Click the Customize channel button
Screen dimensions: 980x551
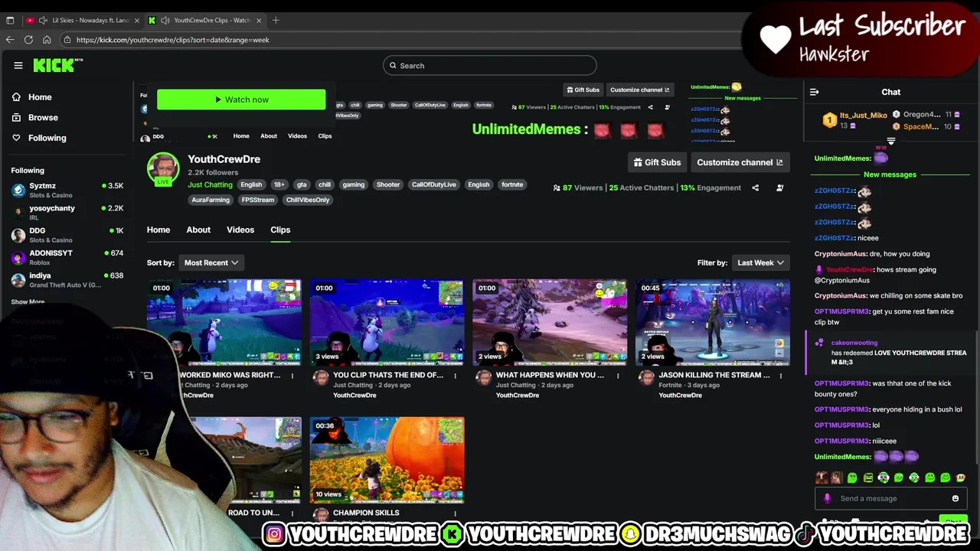tap(740, 162)
